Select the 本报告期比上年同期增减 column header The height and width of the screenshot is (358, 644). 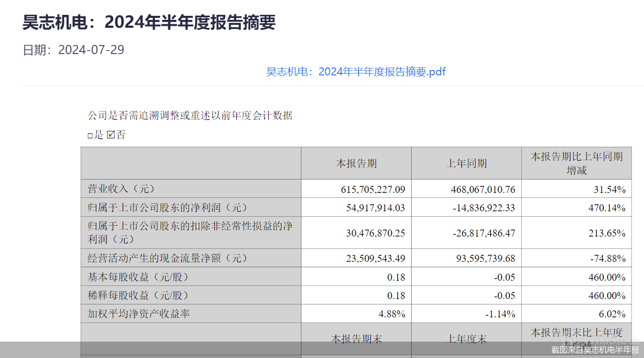(x=576, y=163)
